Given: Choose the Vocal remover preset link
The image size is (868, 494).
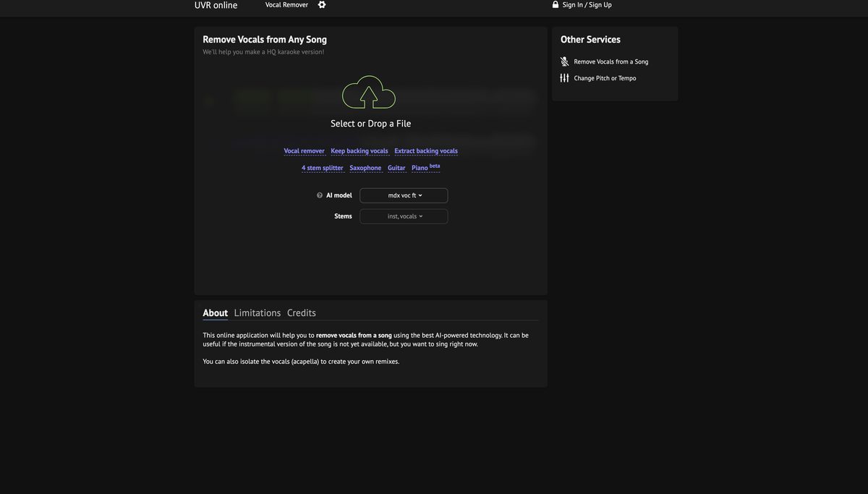Looking at the screenshot, I should 304,151.
